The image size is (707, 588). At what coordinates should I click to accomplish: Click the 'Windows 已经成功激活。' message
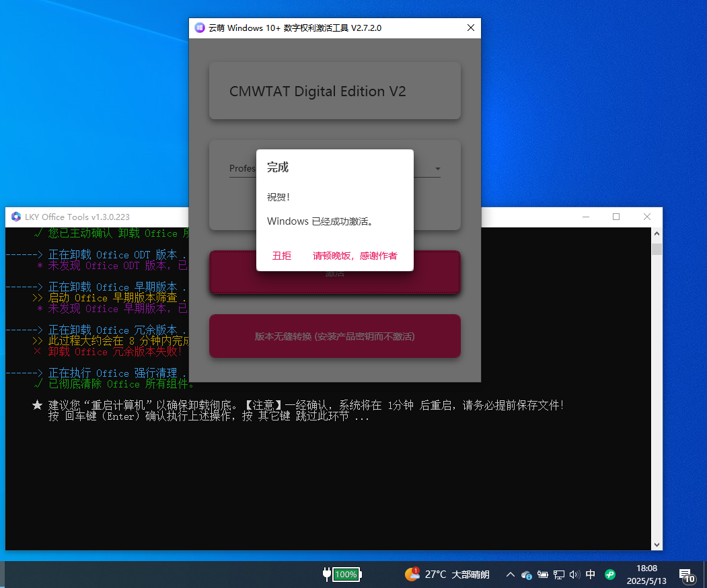point(320,221)
